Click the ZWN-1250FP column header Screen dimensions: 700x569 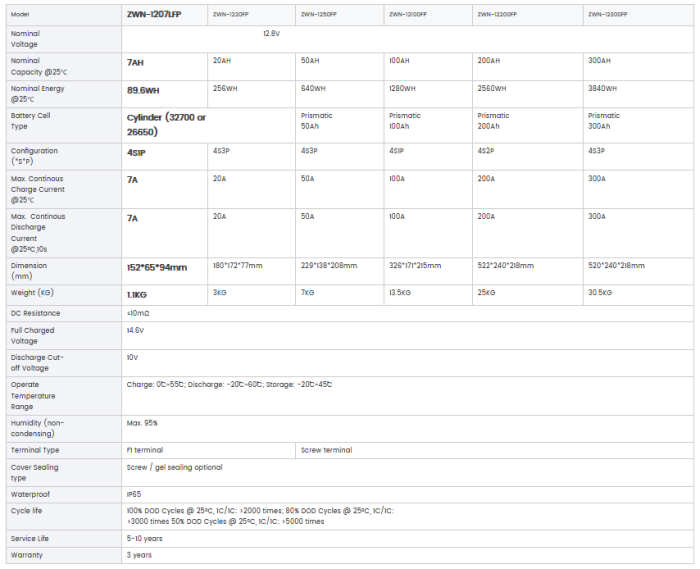pos(318,14)
